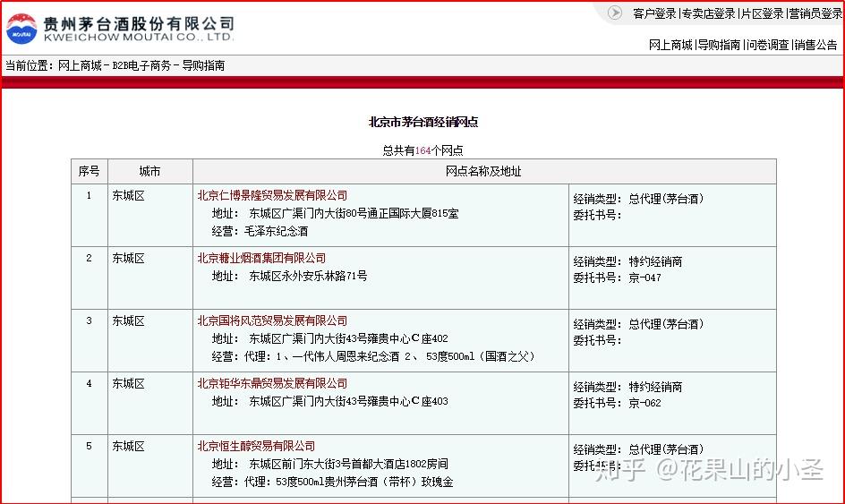The height and width of the screenshot is (504, 845).
Task: Open 客户登录 login link
Action: (x=654, y=13)
